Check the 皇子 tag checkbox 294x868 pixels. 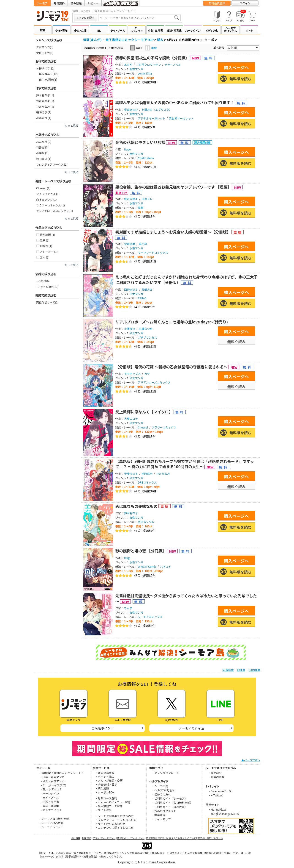[38, 241]
